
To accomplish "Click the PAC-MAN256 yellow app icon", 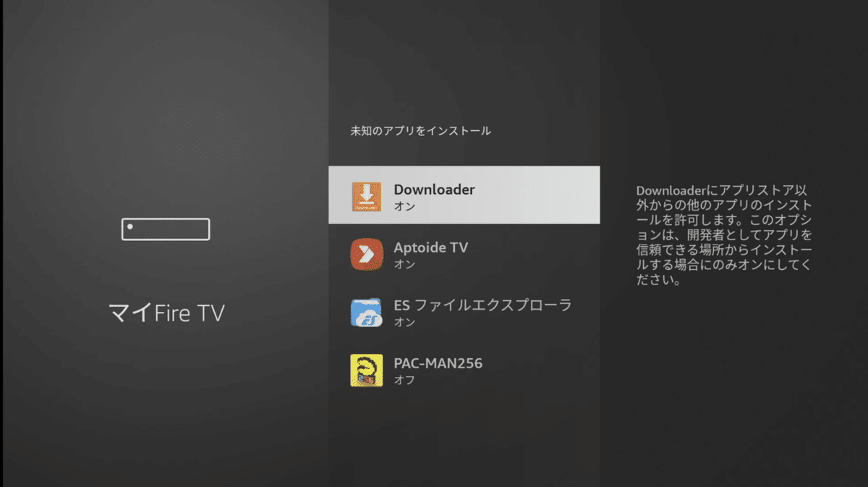I will pyautogui.click(x=366, y=370).
